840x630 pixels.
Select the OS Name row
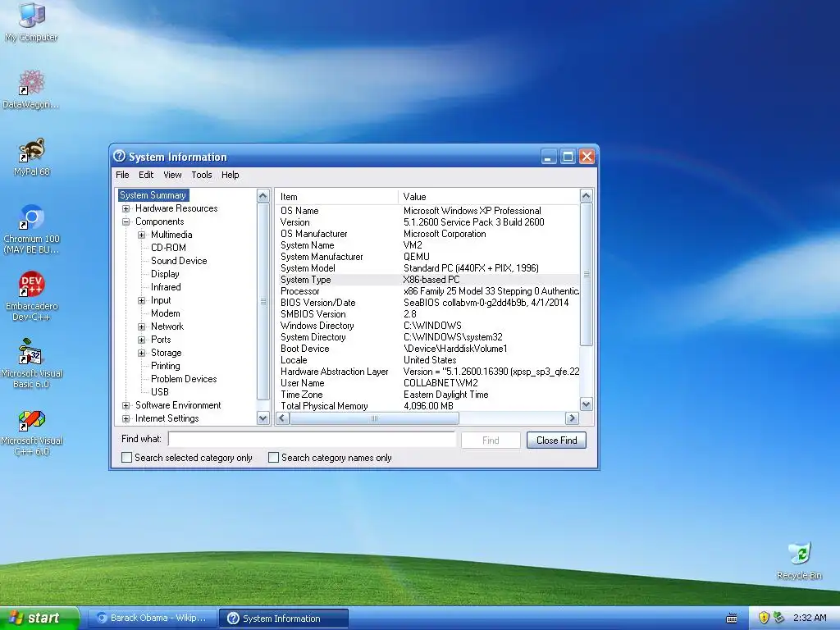(x=427, y=211)
